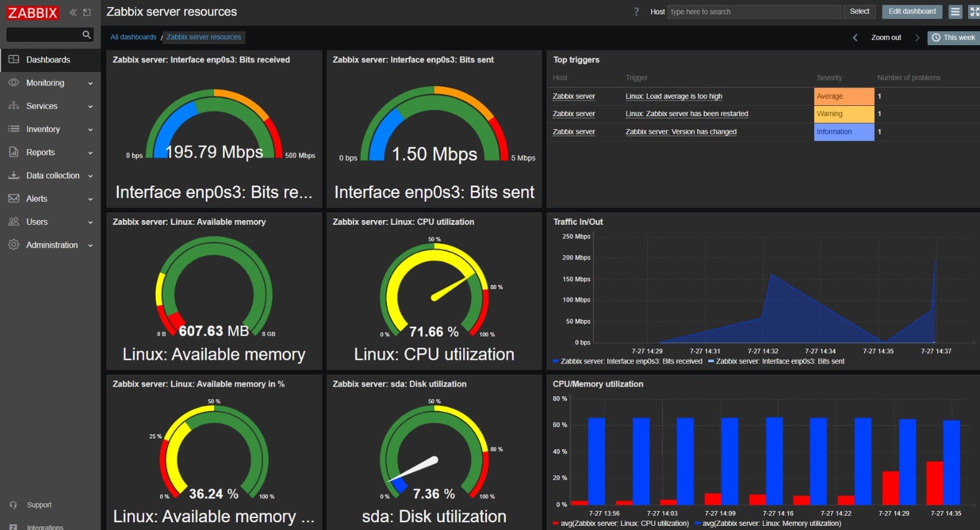This screenshot has width=980, height=530.
Task: Open Version has changed trigger link
Action: [681, 132]
